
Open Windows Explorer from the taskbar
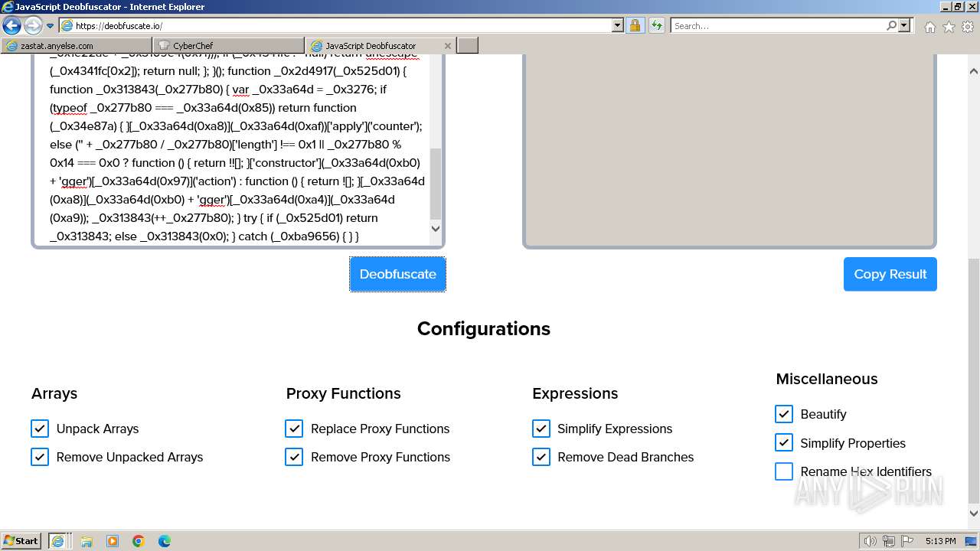point(87,541)
